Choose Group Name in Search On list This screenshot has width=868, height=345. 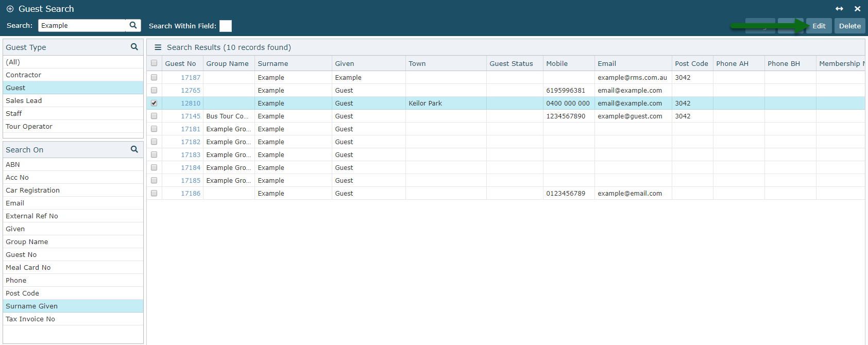(x=73, y=242)
